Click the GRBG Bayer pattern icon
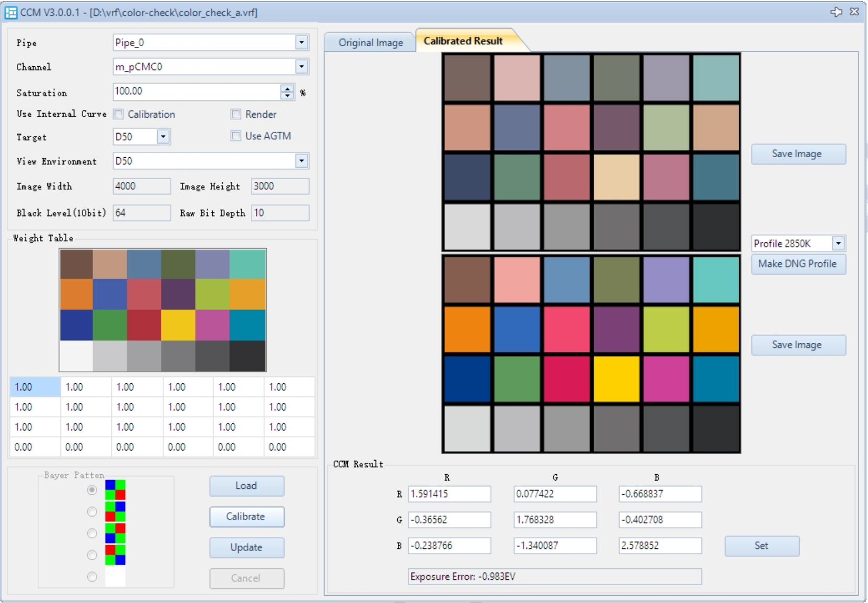The width and height of the screenshot is (868, 603). 115,533
